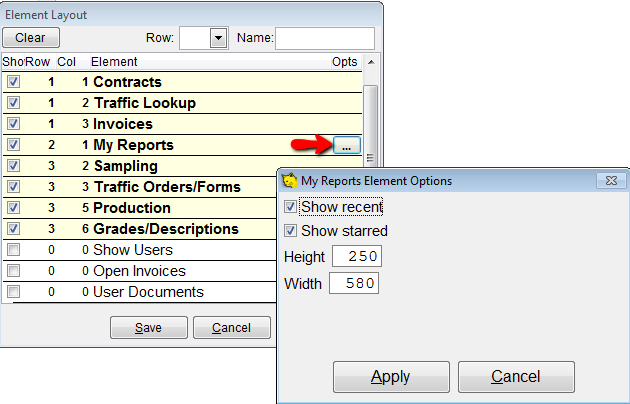The image size is (630, 404).
Task: Select the Production element name
Action: pyautogui.click(x=132, y=208)
